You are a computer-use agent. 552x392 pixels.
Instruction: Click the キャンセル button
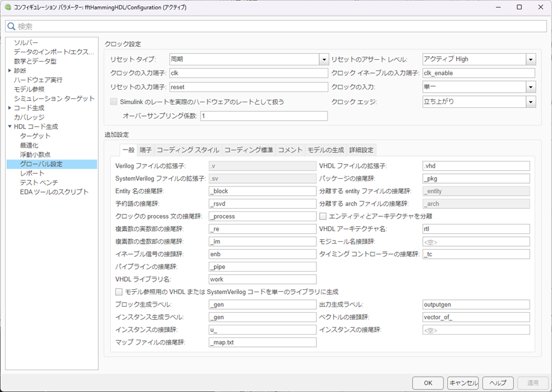(463, 383)
